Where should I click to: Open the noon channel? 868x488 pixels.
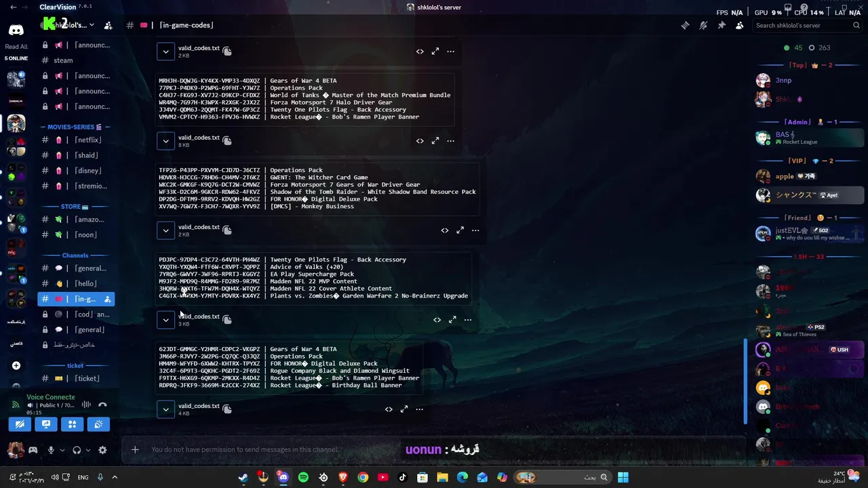pos(76,235)
